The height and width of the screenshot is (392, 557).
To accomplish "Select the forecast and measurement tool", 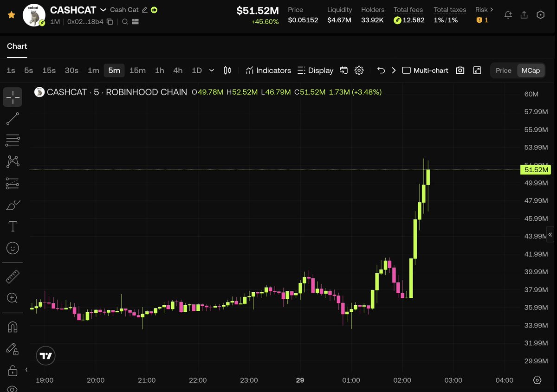I will coord(13,183).
